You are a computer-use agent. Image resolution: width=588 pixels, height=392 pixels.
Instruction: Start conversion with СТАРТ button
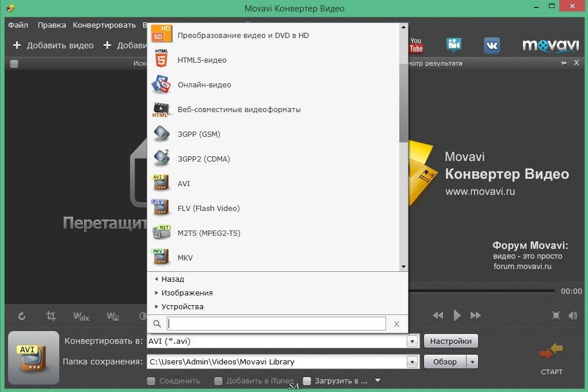click(551, 359)
